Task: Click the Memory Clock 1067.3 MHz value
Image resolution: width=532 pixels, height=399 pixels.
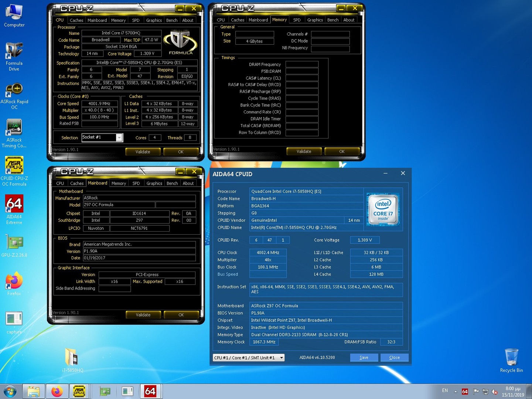Action: point(264,342)
